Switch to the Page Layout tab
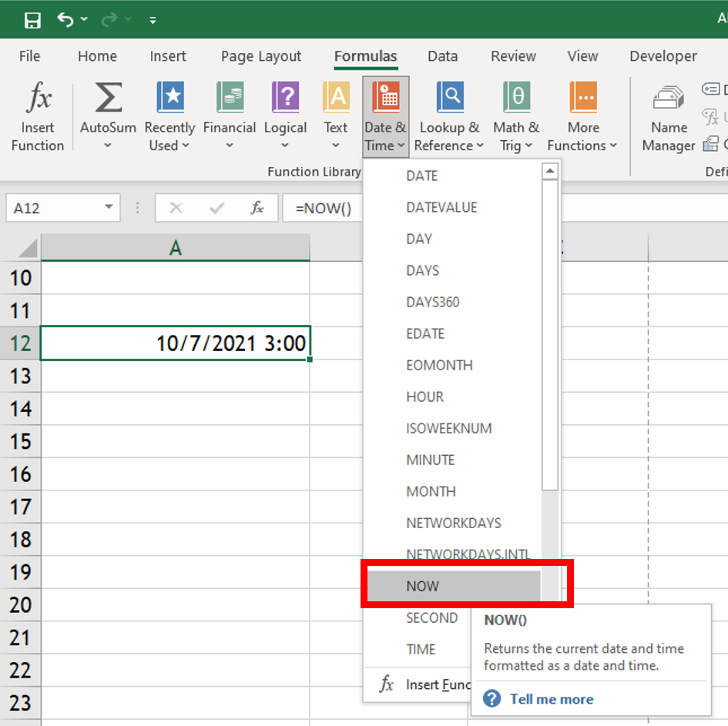 coord(261,56)
